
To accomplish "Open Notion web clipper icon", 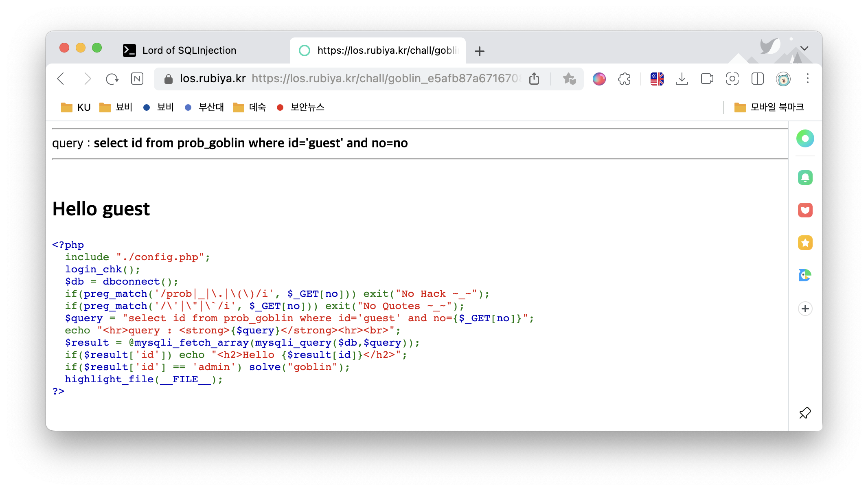I will point(137,79).
